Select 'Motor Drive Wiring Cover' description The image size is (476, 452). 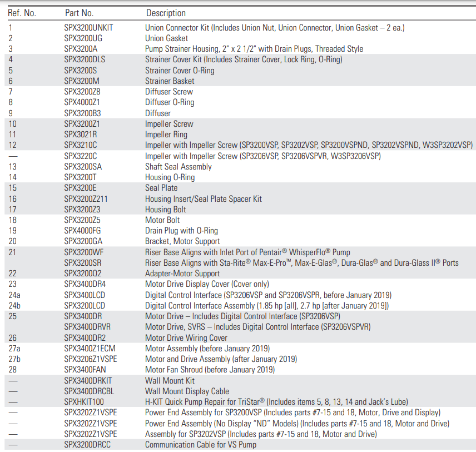pyautogui.click(x=186, y=338)
